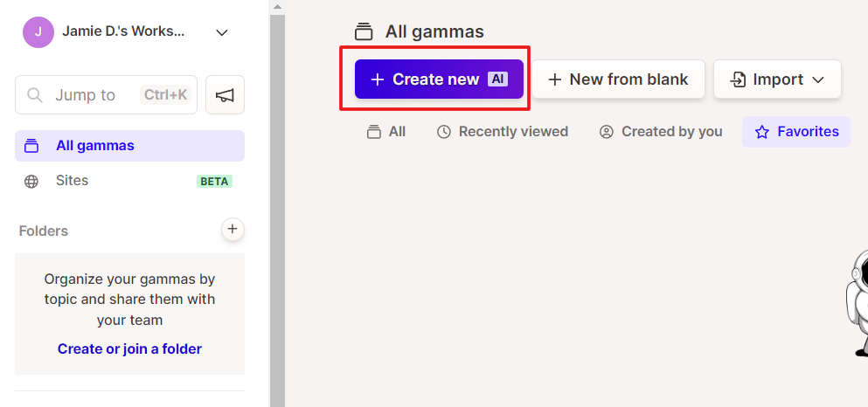This screenshot has height=407, width=868.
Task: Open the Jamie D.'s Workspace name
Action: [123, 31]
